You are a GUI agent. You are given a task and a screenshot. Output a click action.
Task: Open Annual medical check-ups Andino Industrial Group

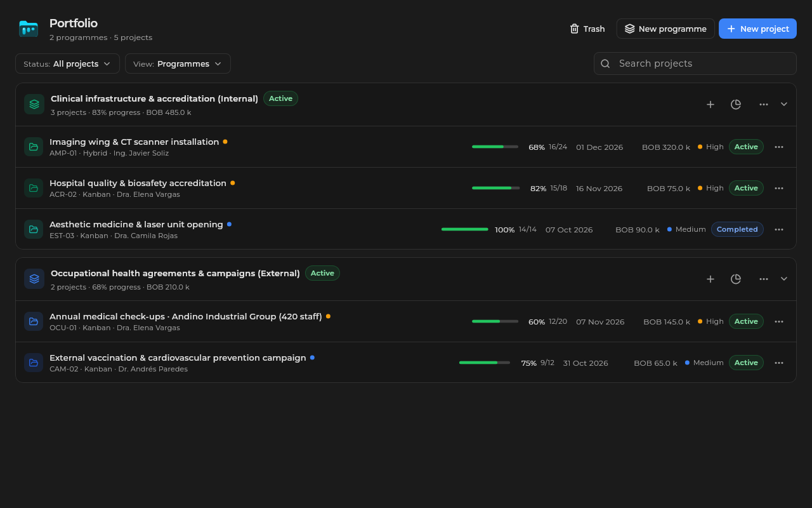point(186,316)
